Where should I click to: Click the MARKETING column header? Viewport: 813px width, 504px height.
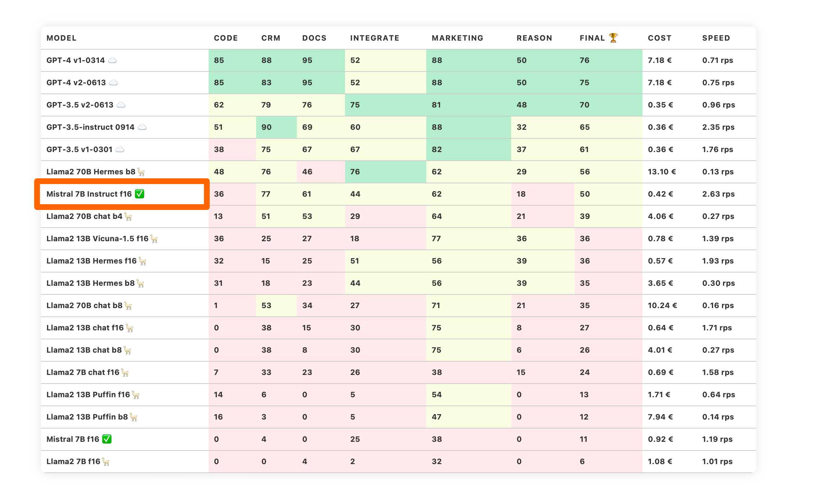(x=458, y=38)
